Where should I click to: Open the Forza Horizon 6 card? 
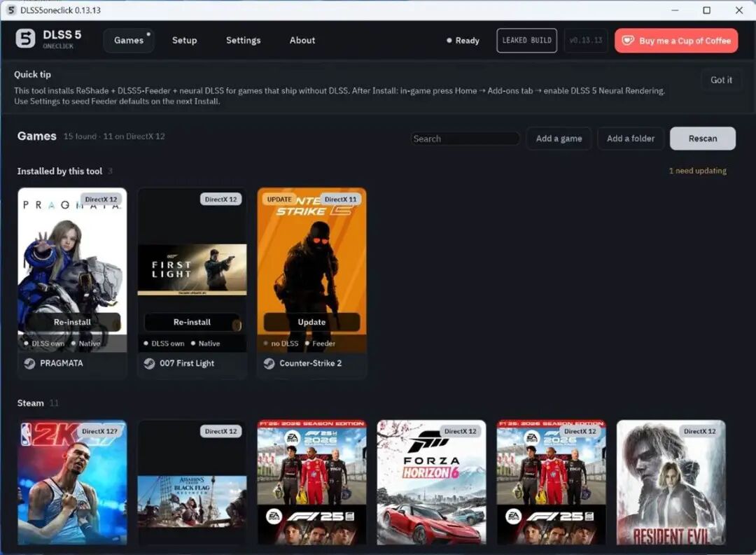pos(431,482)
